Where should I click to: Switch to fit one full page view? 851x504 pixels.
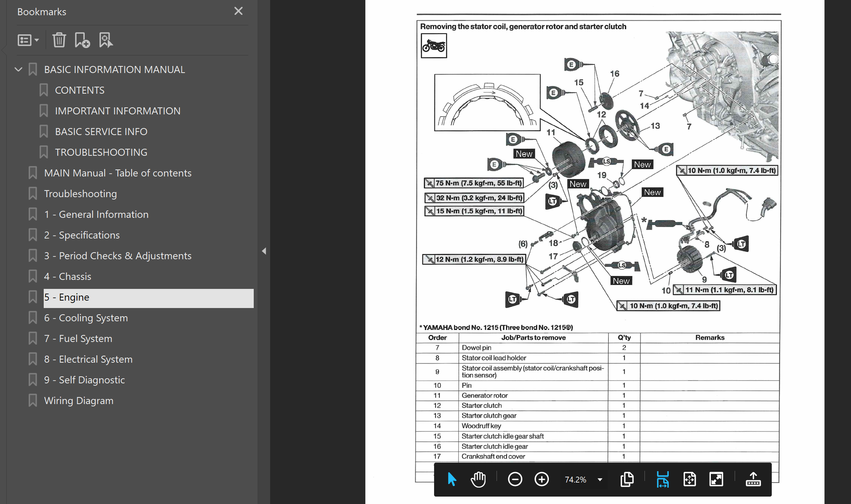pos(690,479)
